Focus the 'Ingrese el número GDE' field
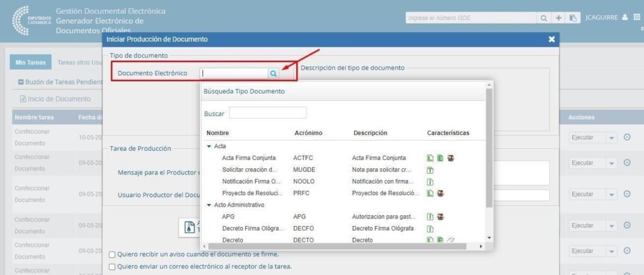Viewport: 644px width, 275px height. click(x=472, y=18)
